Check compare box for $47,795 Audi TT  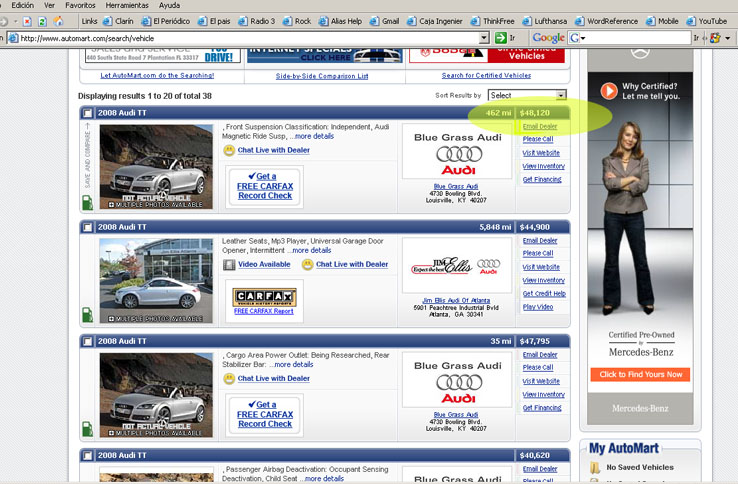(88, 341)
